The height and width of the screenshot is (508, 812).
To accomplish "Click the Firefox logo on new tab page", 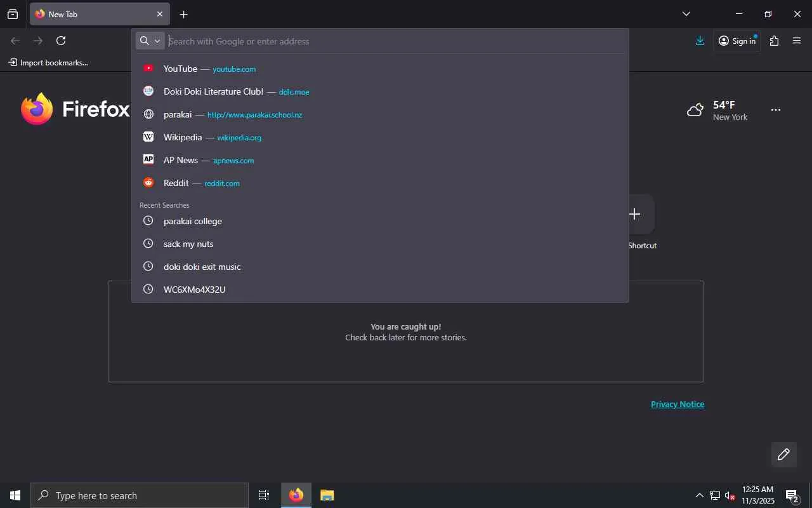I will tap(75, 109).
